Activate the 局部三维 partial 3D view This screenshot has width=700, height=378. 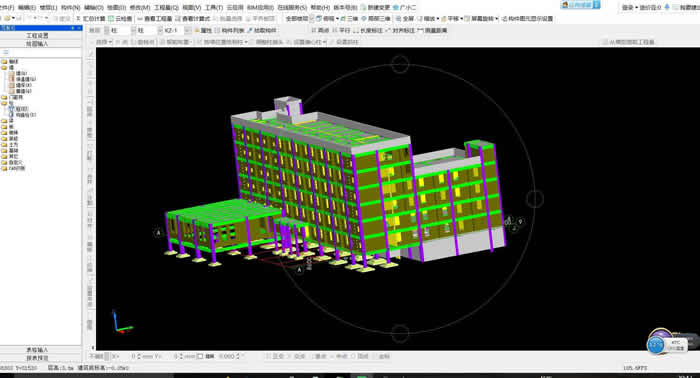pyautogui.click(x=375, y=19)
